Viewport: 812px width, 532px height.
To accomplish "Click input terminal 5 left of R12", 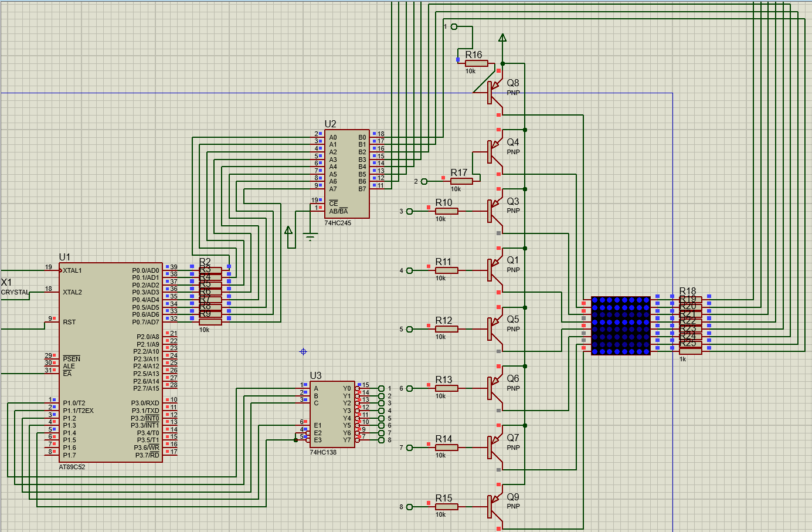I will click(409, 329).
